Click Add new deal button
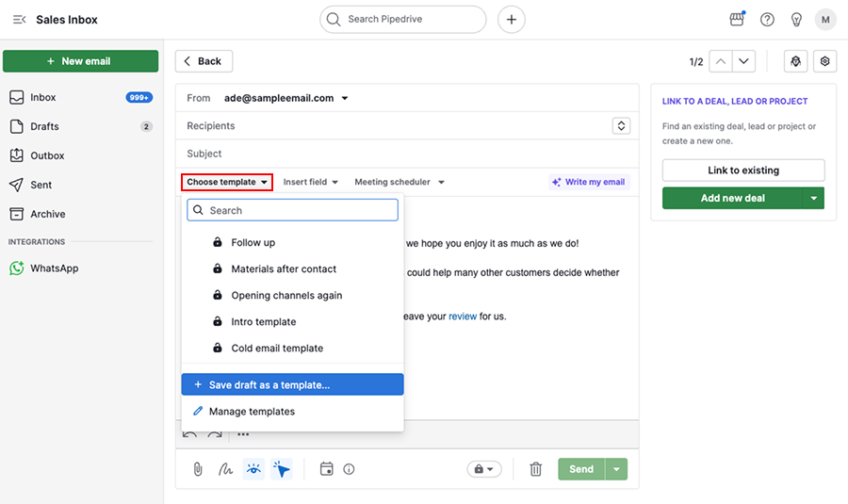Image resolution: width=848 pixels, height=504 pixels. (x=733, y=198)
